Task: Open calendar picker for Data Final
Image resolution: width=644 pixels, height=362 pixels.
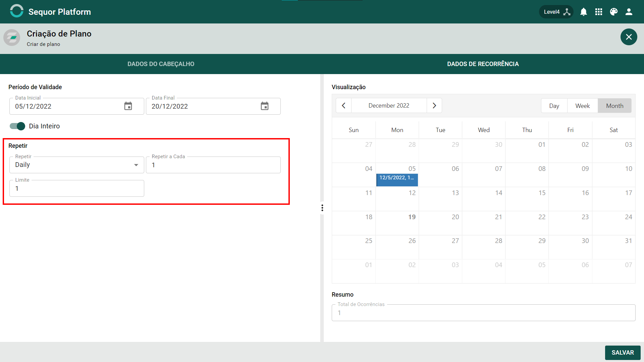Action: (x=265, y=106)
